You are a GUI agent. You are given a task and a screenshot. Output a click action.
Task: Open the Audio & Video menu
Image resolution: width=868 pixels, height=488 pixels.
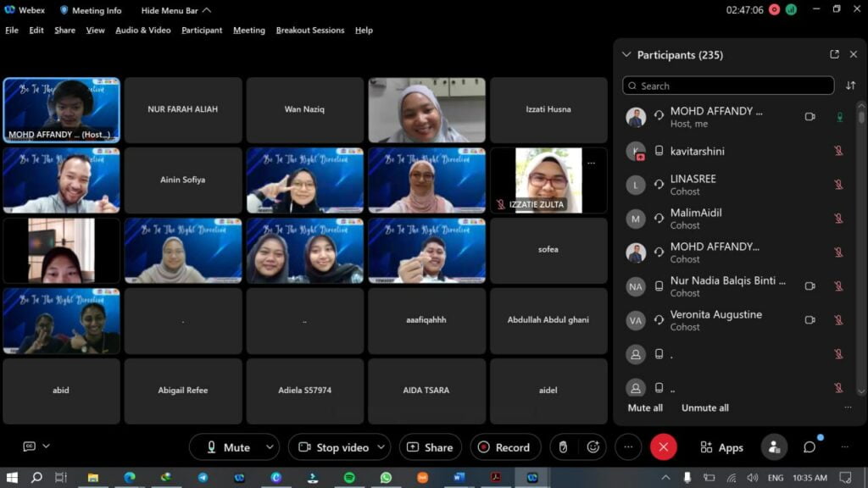(x=142, y=30)
